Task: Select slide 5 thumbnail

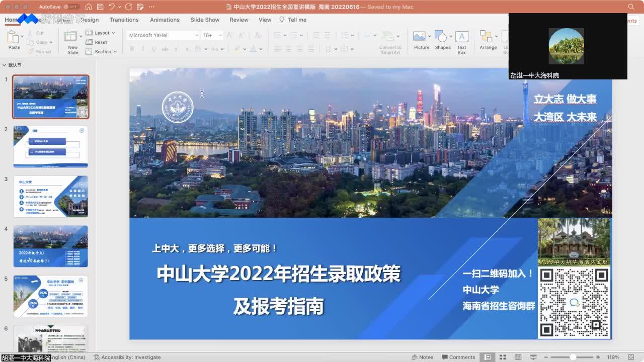Action: [51, 296]
